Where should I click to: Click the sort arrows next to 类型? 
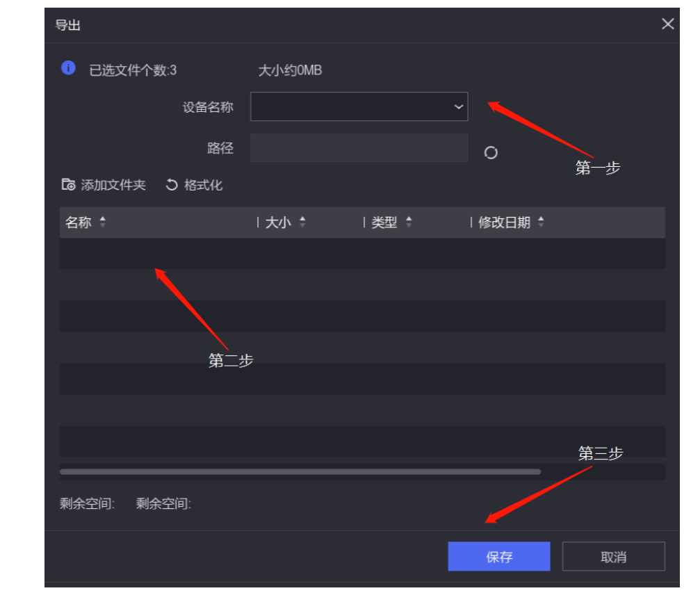coord(409,222)
